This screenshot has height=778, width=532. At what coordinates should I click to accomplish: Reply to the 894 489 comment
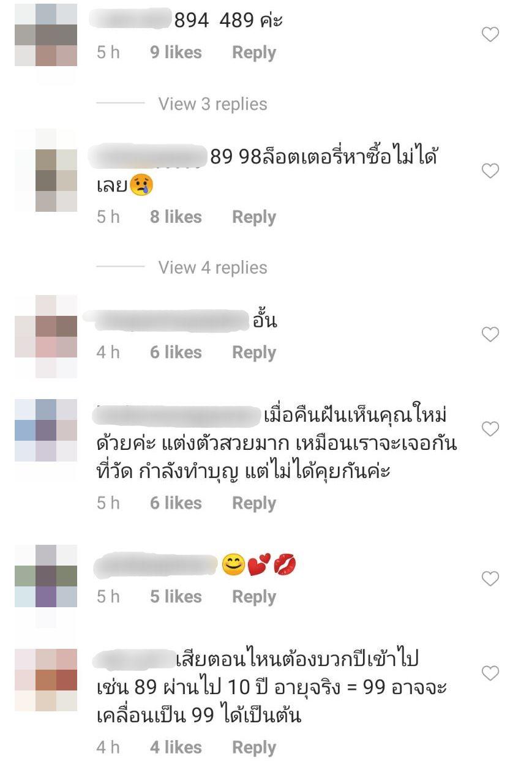(x=254, y=53)
